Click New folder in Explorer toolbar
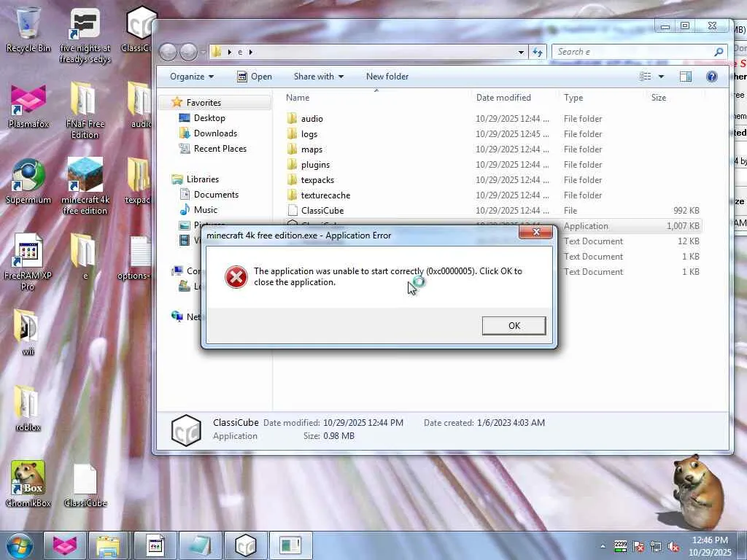747x560 pixels. pyautogui.click(x=387, y=77)
